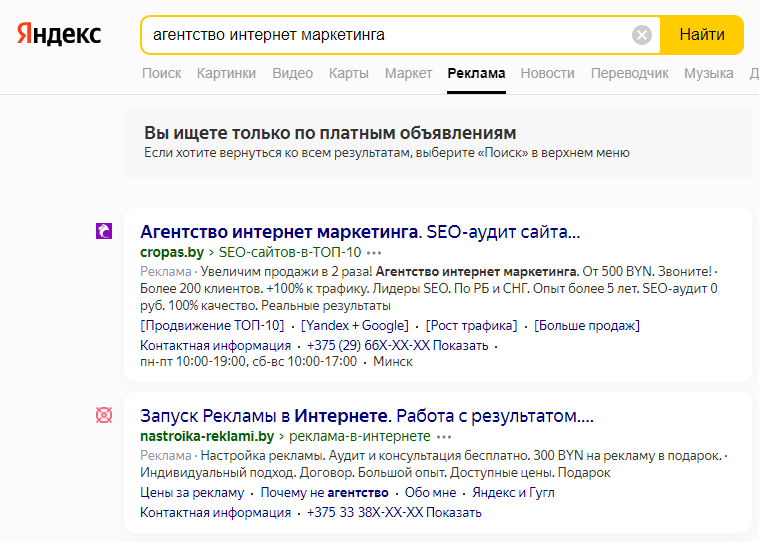Show phone number +375 (29) 66X-XX-XX
Image resolution: width=759 pixels, height=542 pixels.
[x=397, y=346]
